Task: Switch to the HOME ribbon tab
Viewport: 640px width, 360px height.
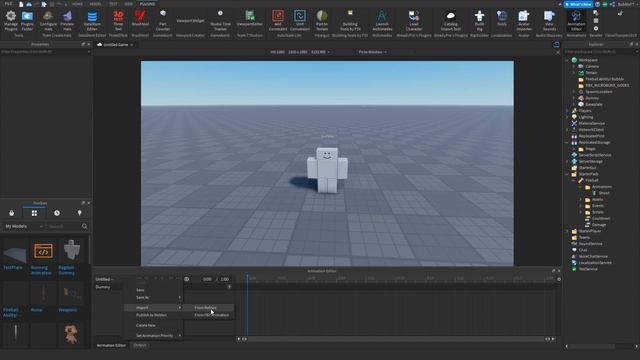Action: pos(77,4)
